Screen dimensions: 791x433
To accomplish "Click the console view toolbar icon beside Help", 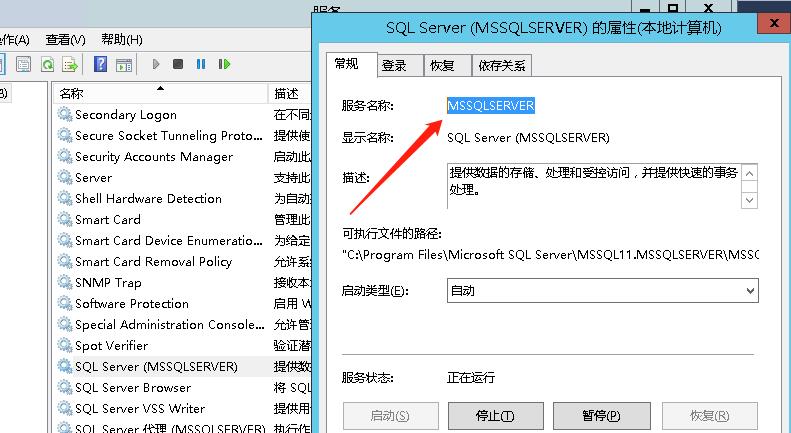I will click(124, 65).
